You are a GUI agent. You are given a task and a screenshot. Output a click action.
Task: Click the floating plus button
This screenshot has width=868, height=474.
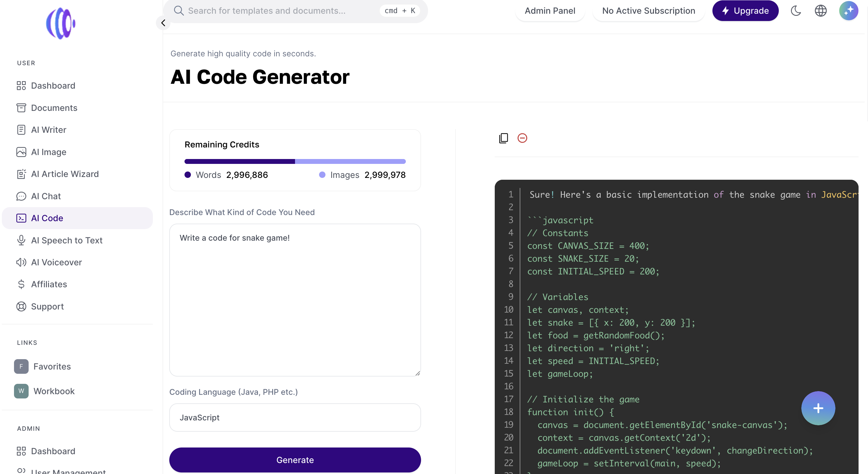(818, 408)
